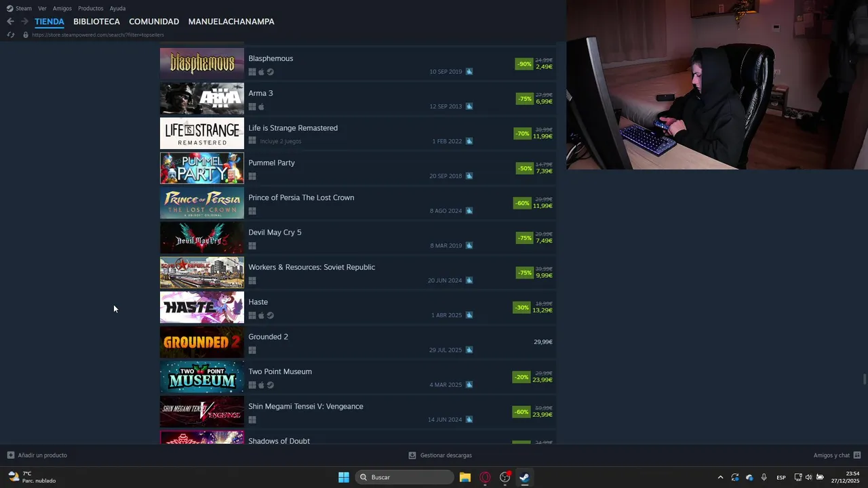Switch to the TIENDA tab
Image resolution: width=868 pixels, height=488 pixels.
[50, 22]
